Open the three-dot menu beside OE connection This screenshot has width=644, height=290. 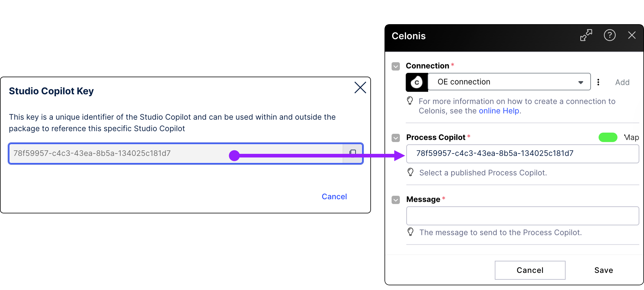tap(598, 82)
